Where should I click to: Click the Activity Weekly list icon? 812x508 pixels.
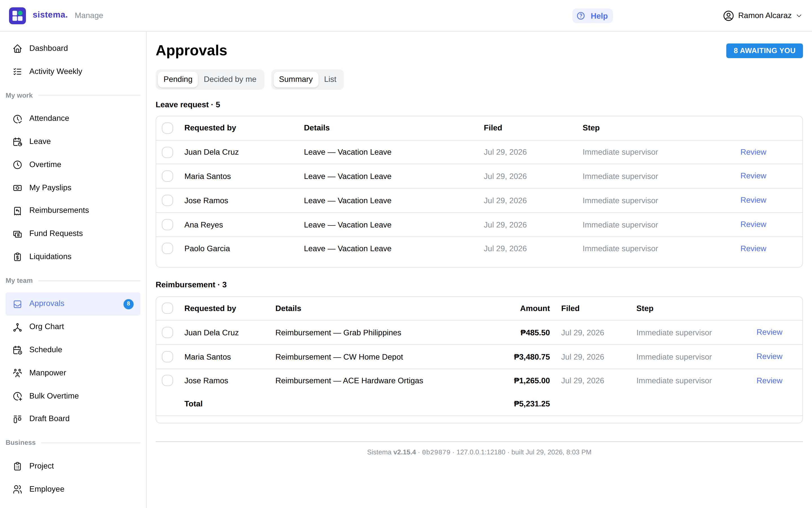[17, 72]
